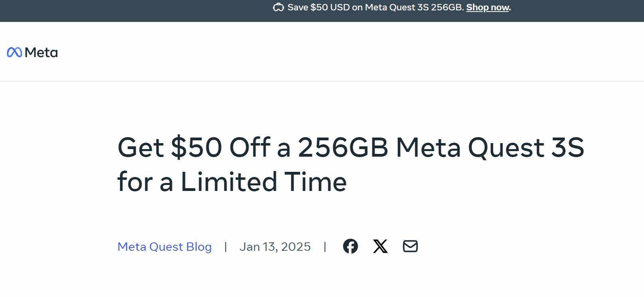Click "Save $50 USD" in the top banner
The image size is (644, 297).
(x=318, y=8)
